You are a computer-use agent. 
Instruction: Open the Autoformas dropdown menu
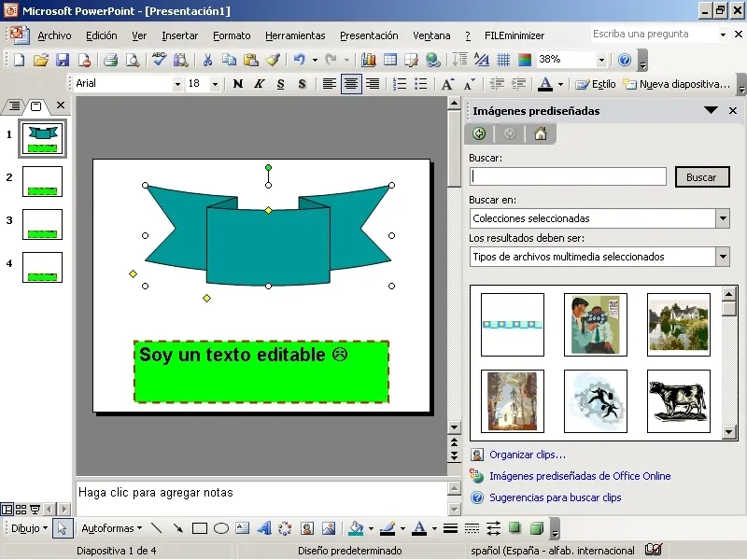point(111,528)
